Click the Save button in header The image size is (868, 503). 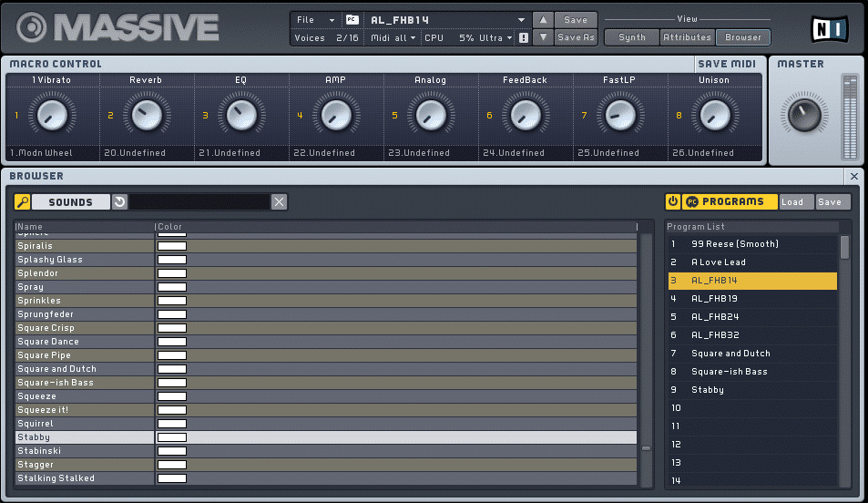click(576, 19)
